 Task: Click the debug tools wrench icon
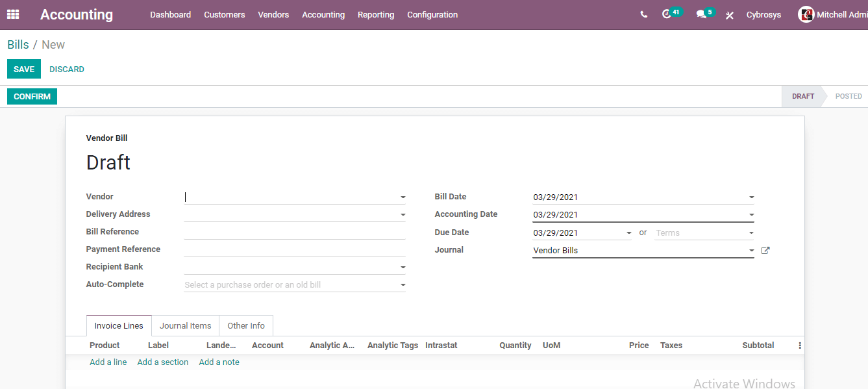pos(730,15)
